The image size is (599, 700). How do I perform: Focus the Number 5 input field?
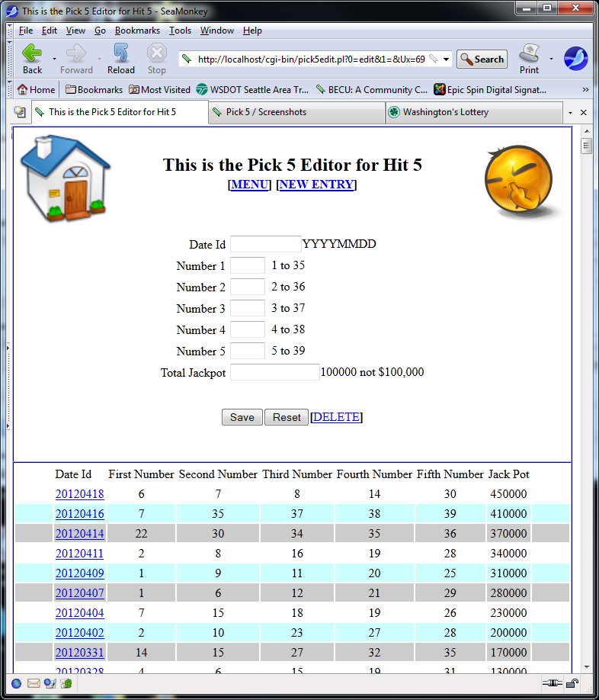(x=248, y=351)
